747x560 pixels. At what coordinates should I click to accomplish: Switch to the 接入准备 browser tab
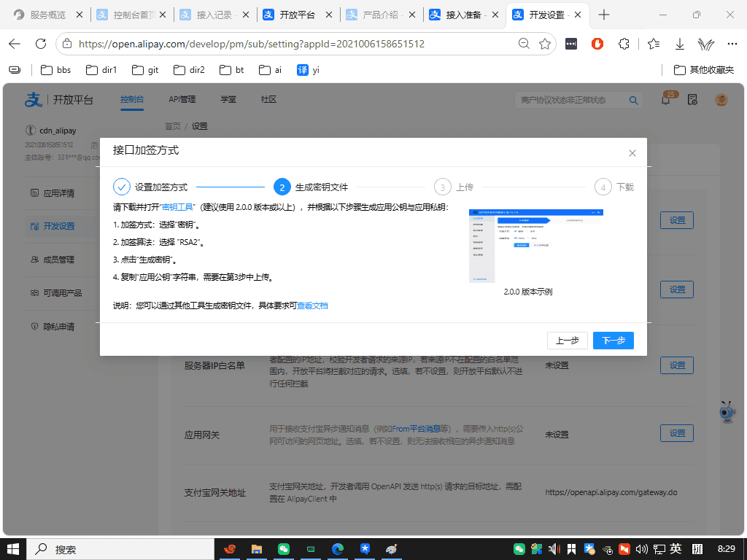tap(463, 15)
